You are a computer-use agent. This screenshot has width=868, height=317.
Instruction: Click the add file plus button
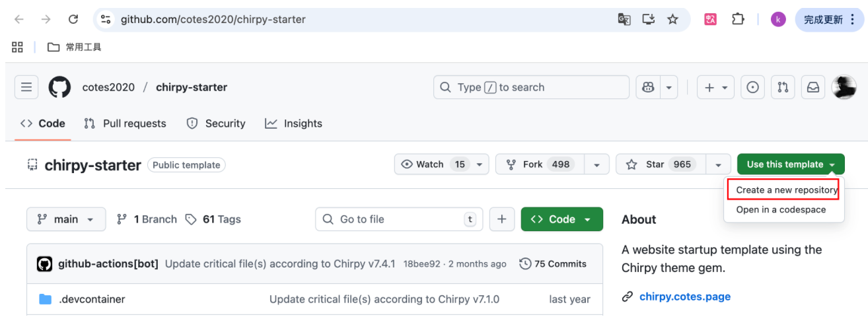click(x=502, y=219)
